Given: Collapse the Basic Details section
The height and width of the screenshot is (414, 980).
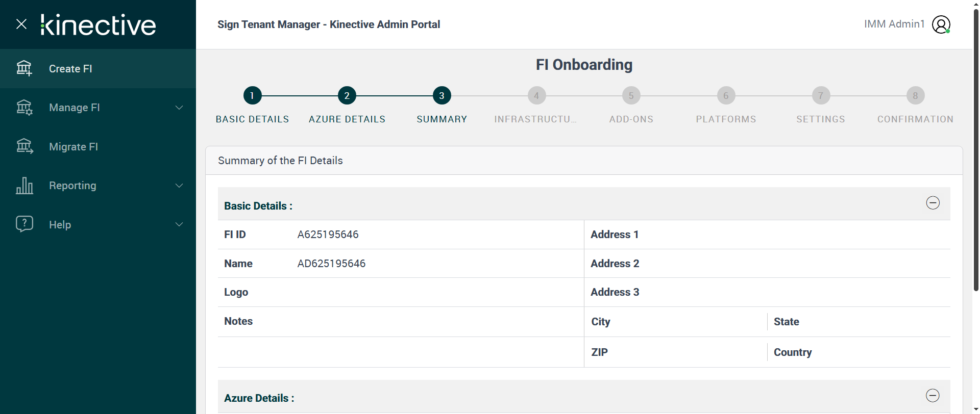Looking at the screenshot, I should [x=933, y=203].
